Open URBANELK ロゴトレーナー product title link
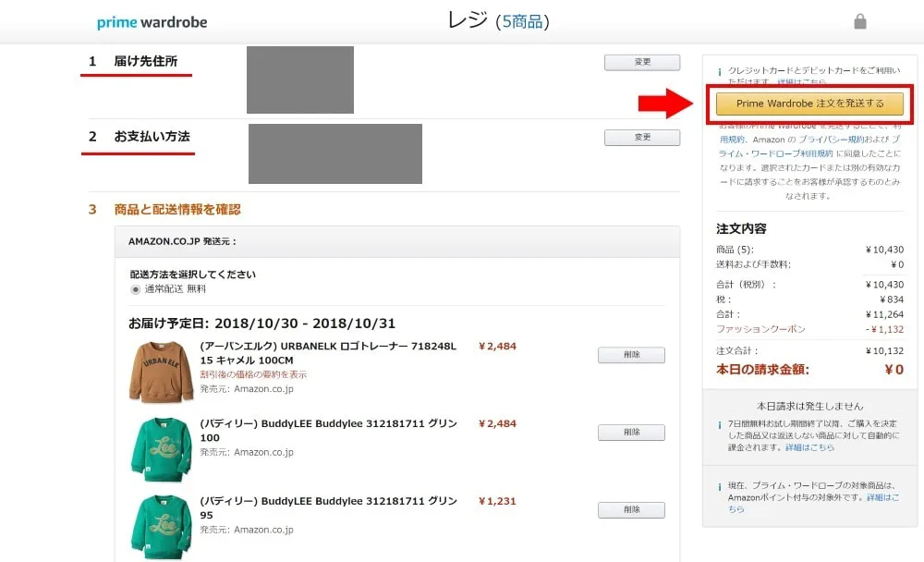The height and width of the screenshot is (562, 924). coord(328,347)
